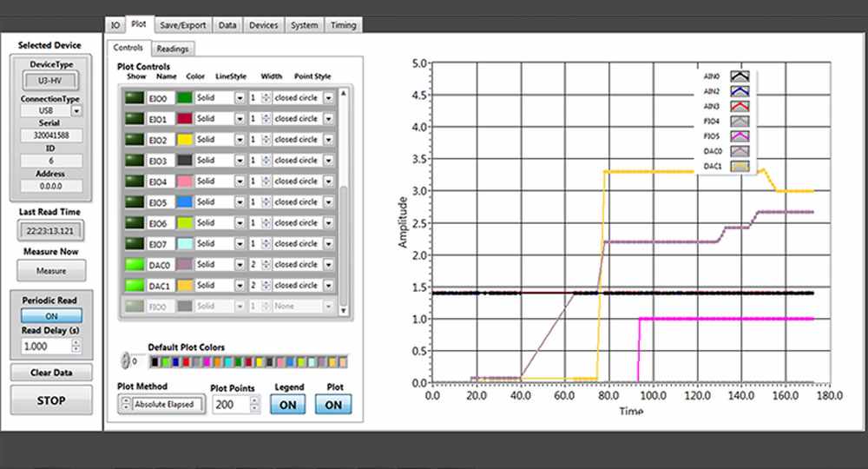Open the Readings sub-tab
Image resolution: width=868 pixels, height=469 pixels.
(x=173, y=49)
